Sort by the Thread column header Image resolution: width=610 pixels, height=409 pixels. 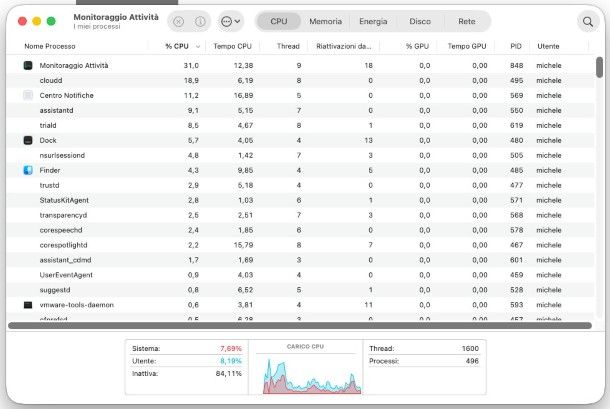pos(288,46)
